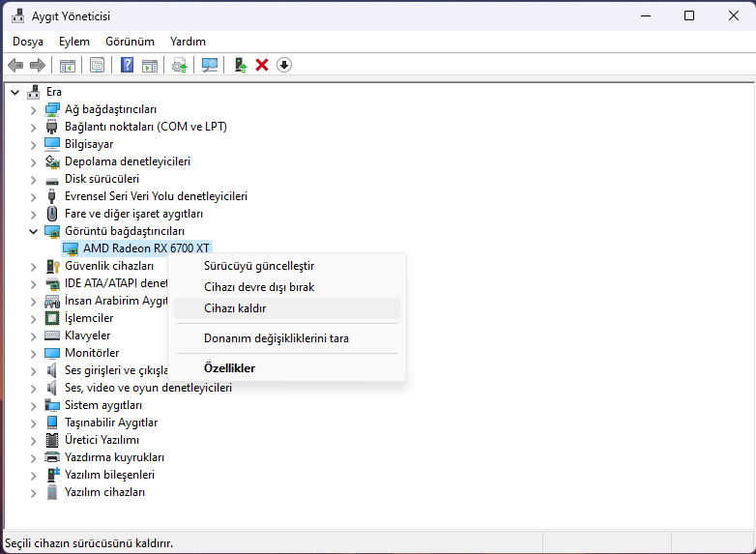Viewport: 756px width, 554px height.
Task: Click status bar text 'Seçili cihazın sürücüsünü kaldırır.'
Action: [x=89, y=543]
